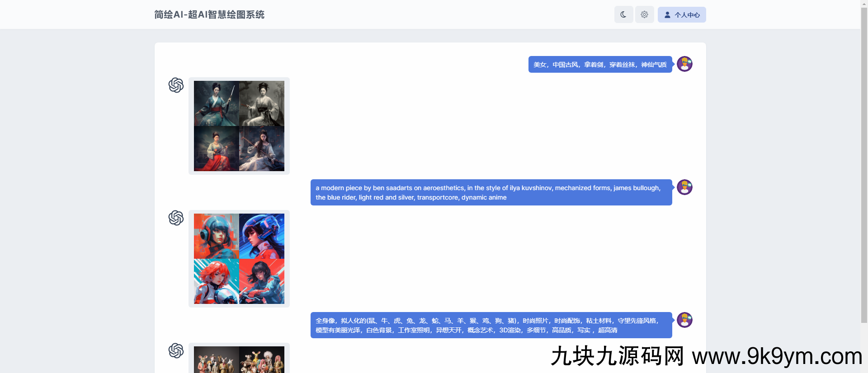Click the AI logo beside the ancient Chinese women images
This screenshot has width=868, height=373.
[x=176, y=85]
